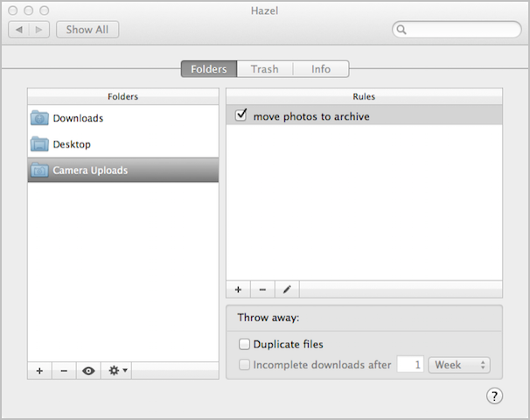Select the Camera Uploads folder icon
Viewport: 530px width, 420px height.
click(x=39, y=171)
